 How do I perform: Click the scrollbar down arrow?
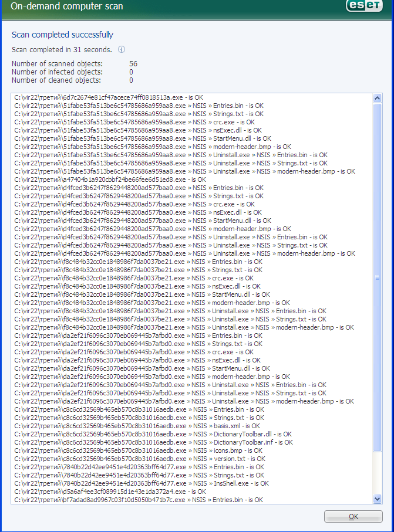tap(378, 499)
